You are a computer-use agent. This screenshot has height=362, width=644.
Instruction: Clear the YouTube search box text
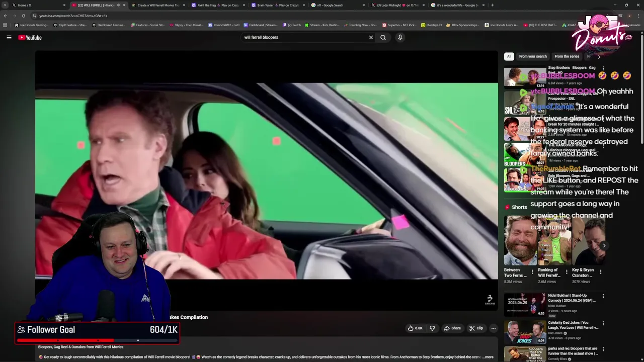point(371,37)
